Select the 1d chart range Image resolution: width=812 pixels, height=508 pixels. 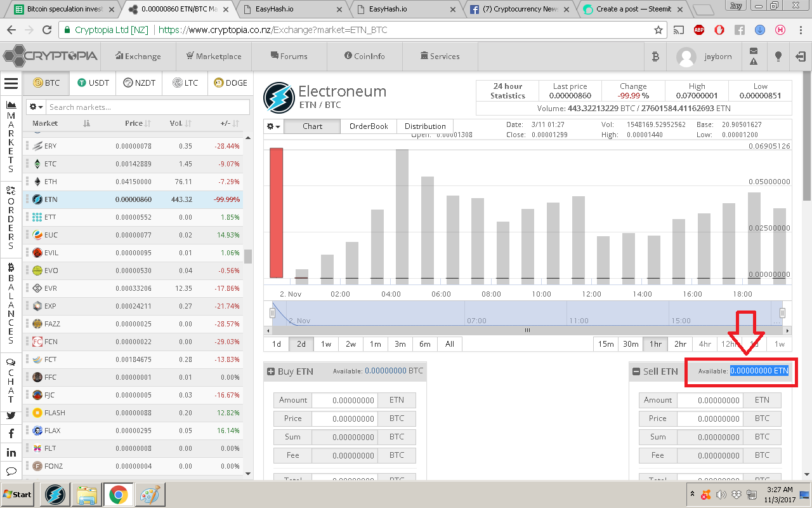click(x=277, y=344)
